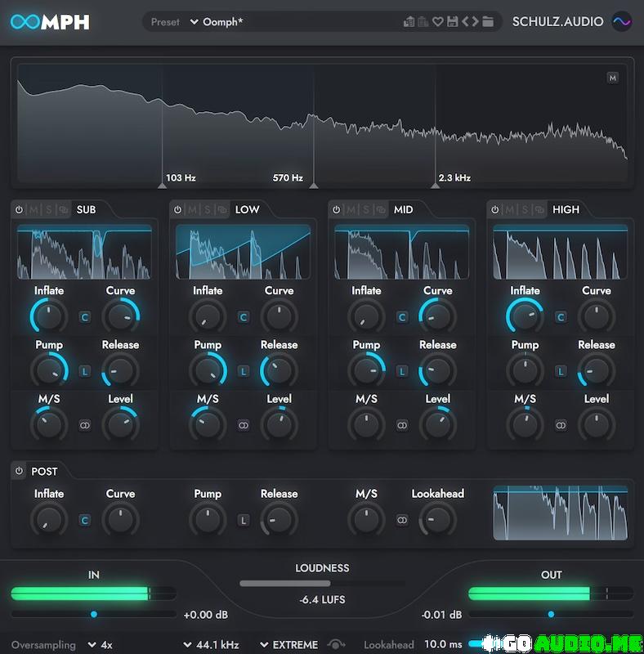Disable the POST section power button

[x=19, y=471]
